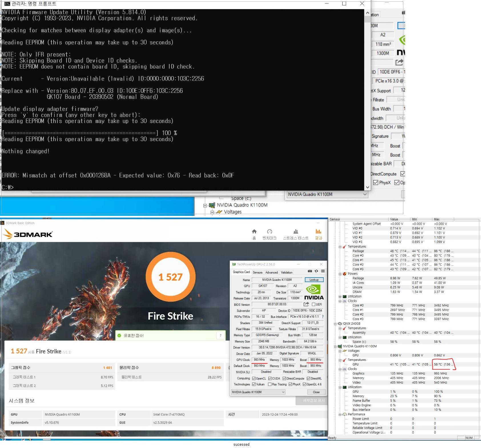Open the GPU selector dropdown above the Close button
This screenshot has height=448, width=481.
(x=258, y=392)
